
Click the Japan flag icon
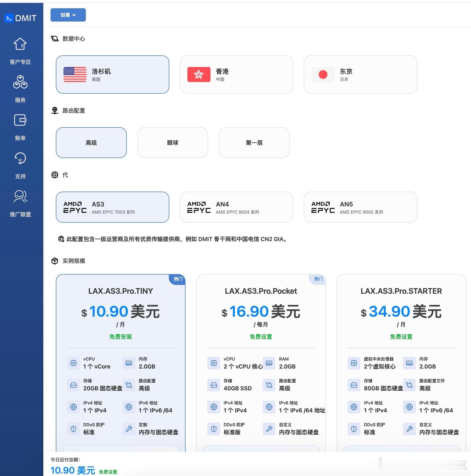[x=323, y=74]
